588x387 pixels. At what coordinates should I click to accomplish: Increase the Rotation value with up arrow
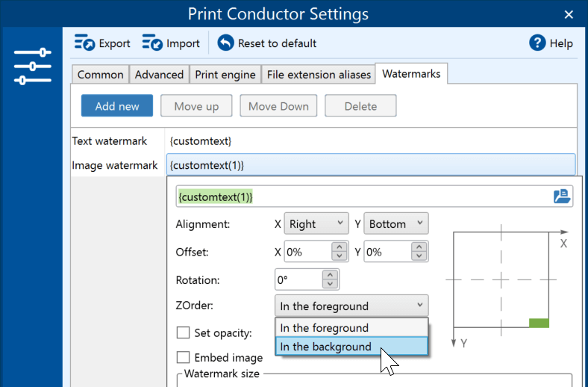point(330,275)
